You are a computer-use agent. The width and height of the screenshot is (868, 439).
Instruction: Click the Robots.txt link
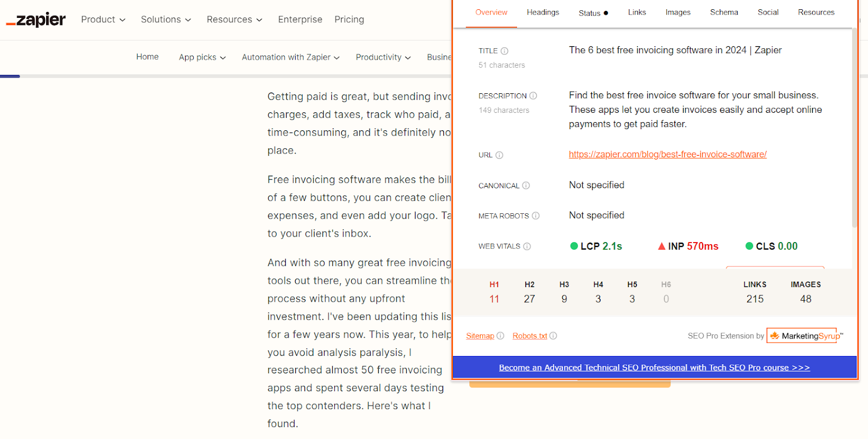(x=529, y=336)
